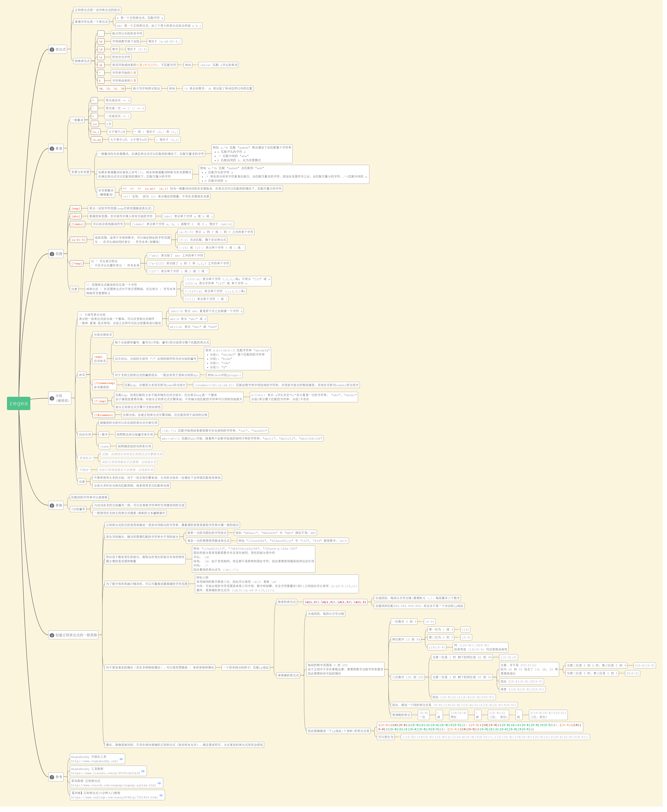Select the 一般量词 subtopic node

pos(77,120)
